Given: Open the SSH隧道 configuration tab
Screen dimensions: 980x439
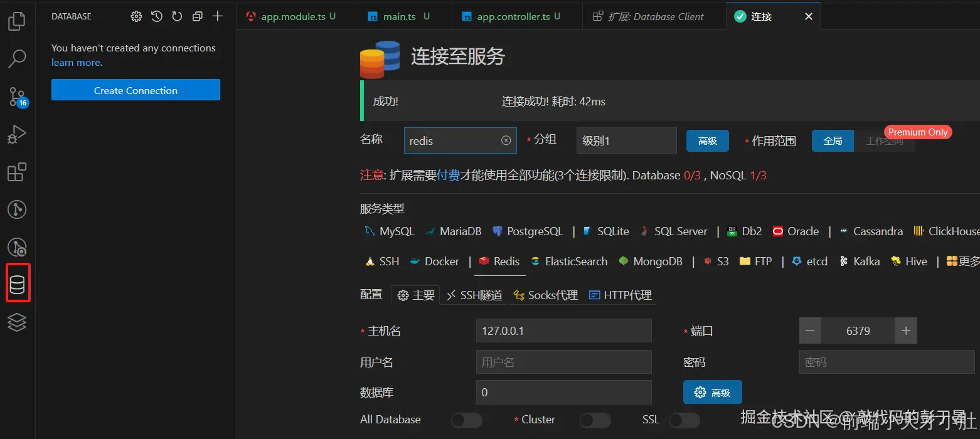Looking at the screenshot, I should (473, 294).
